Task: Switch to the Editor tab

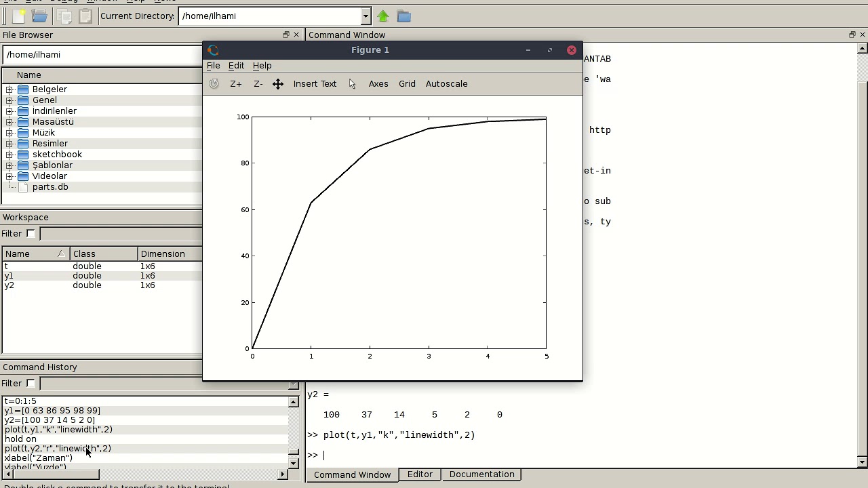Action: click(420, 474)
